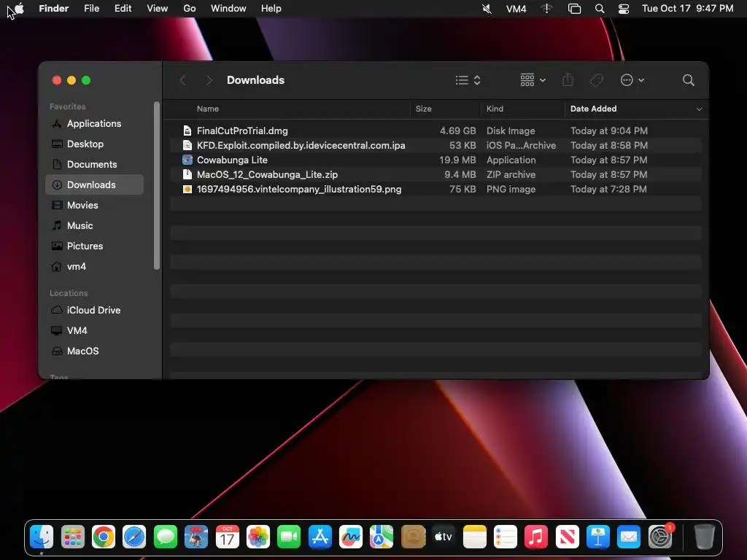Open System Settings from the Dock
The height and width of the screenshot is (560, 747).
pos(660,537)
